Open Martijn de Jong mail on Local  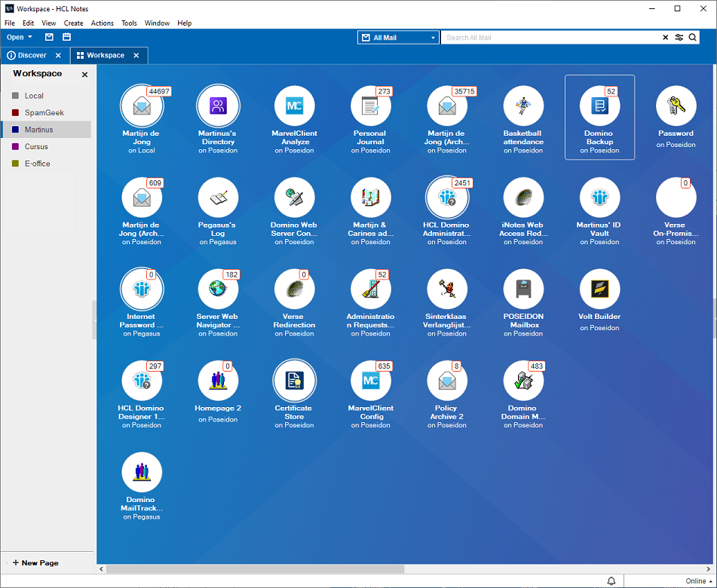tap(142, 106)
